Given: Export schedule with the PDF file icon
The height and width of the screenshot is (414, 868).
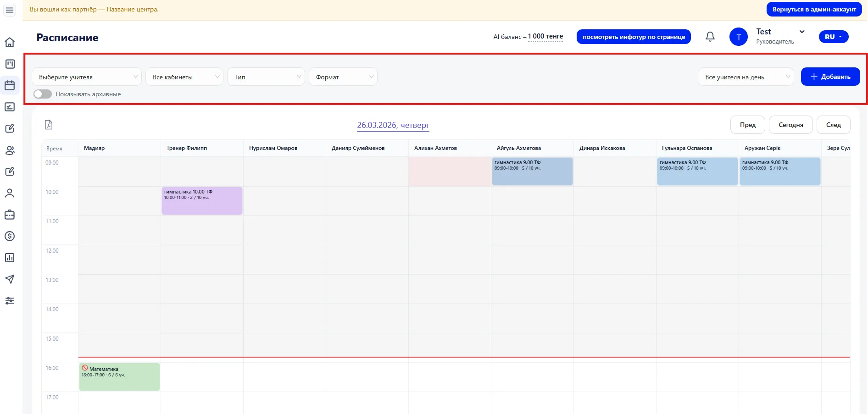Looking at the screenshot, I should pos(49,125).
